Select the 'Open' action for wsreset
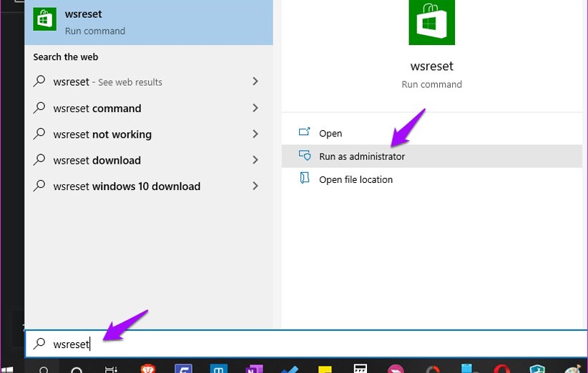588x373 pixels. tap(330, 134)
